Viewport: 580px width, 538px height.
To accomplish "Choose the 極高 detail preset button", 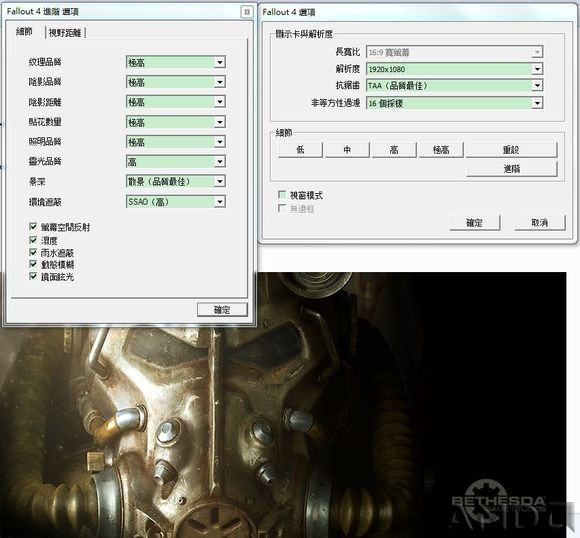I will [441, 150].
